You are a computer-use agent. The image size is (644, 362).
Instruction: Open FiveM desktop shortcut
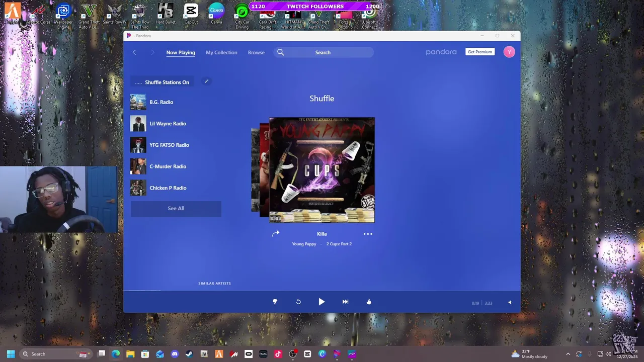[x=13, y=15]
